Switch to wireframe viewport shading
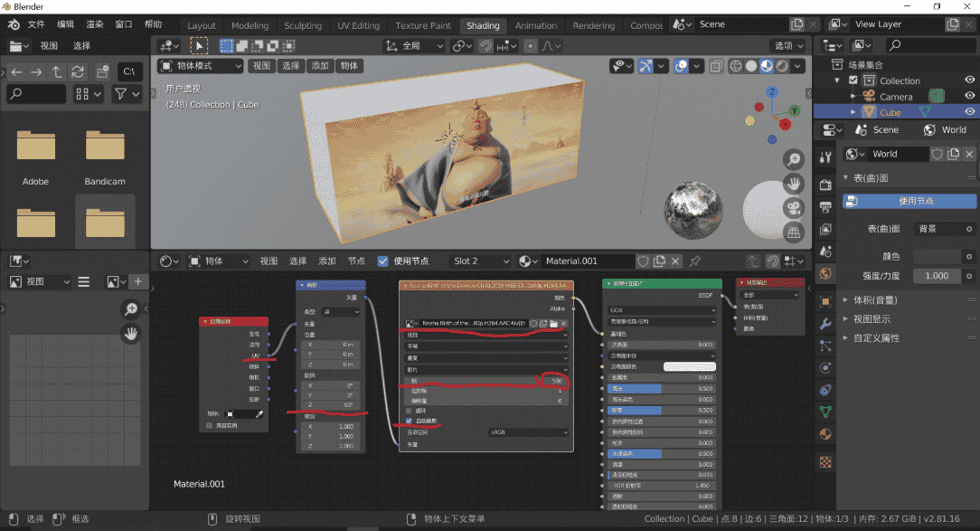 pos(735,66)
